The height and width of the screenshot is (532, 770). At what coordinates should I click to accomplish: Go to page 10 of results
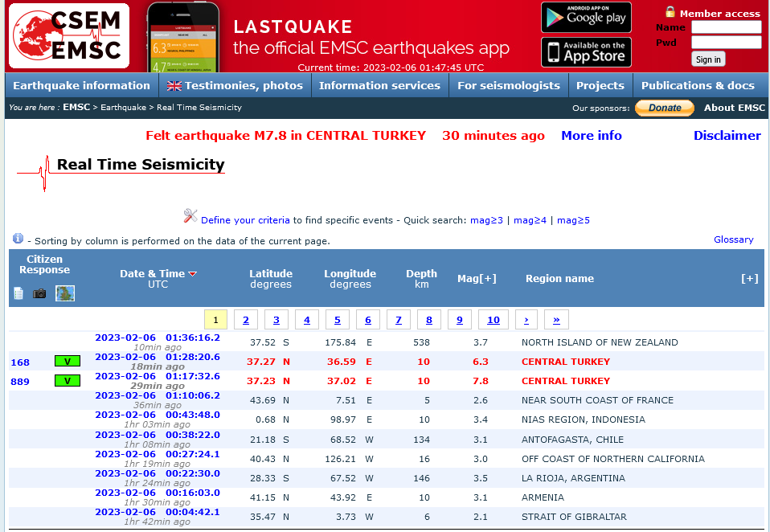493,320
